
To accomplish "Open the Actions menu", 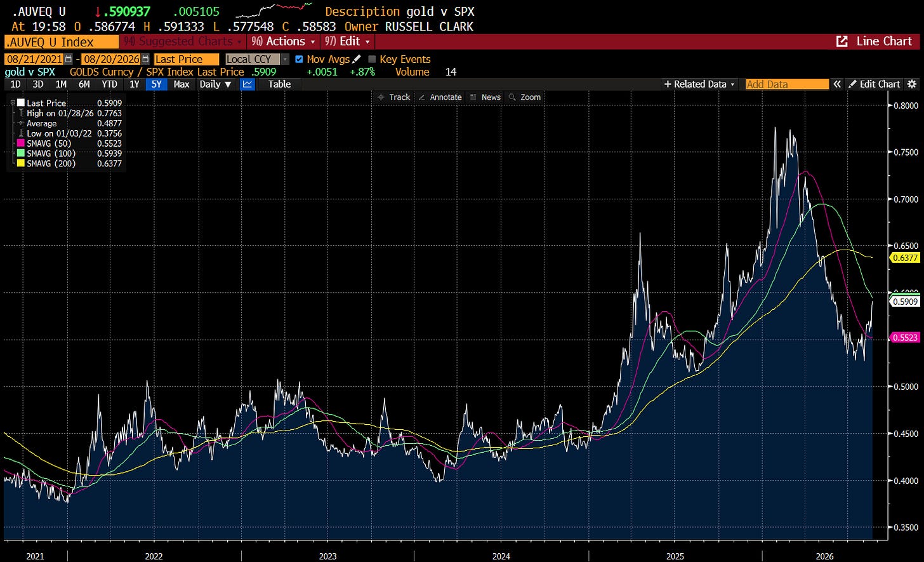I will 284,41.
